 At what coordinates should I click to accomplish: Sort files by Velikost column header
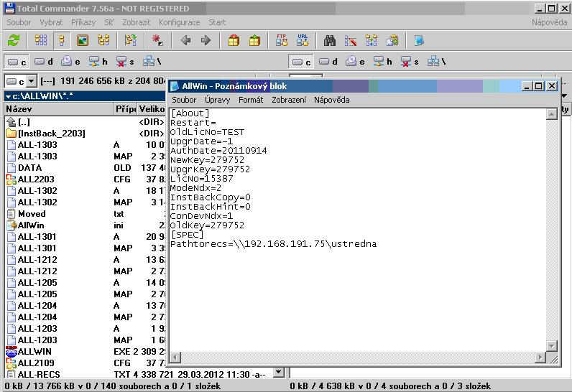click(x=152, y=109)
